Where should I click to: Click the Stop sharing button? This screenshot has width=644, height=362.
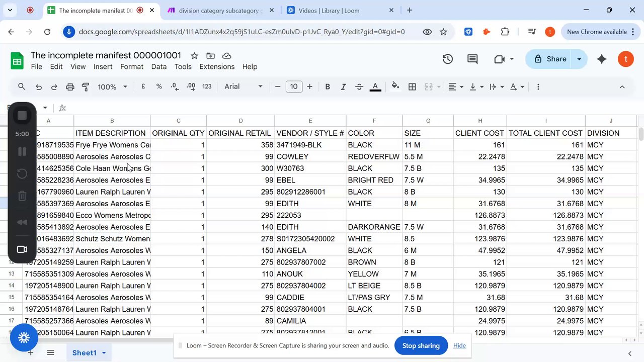click(421, 345)
